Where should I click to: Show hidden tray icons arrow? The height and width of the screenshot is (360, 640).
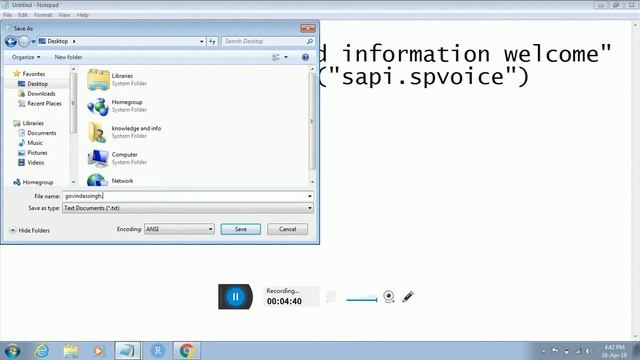pyautogui.click(x=543, y=351)
